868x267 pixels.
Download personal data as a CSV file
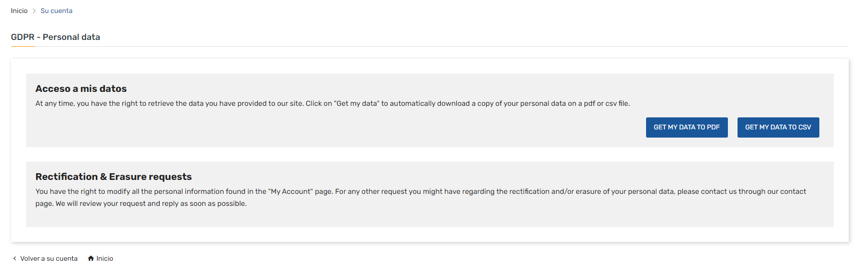pyautogui.click(x=778, y=127)
